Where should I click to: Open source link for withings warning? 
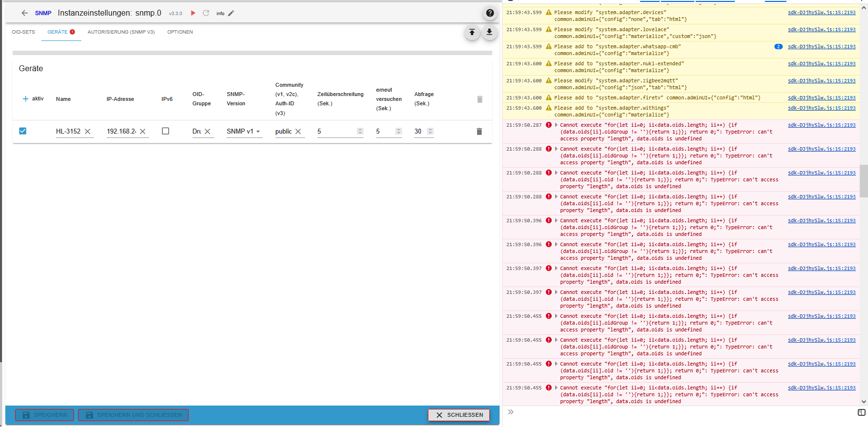pyautogui.click(x=822, y=108)
